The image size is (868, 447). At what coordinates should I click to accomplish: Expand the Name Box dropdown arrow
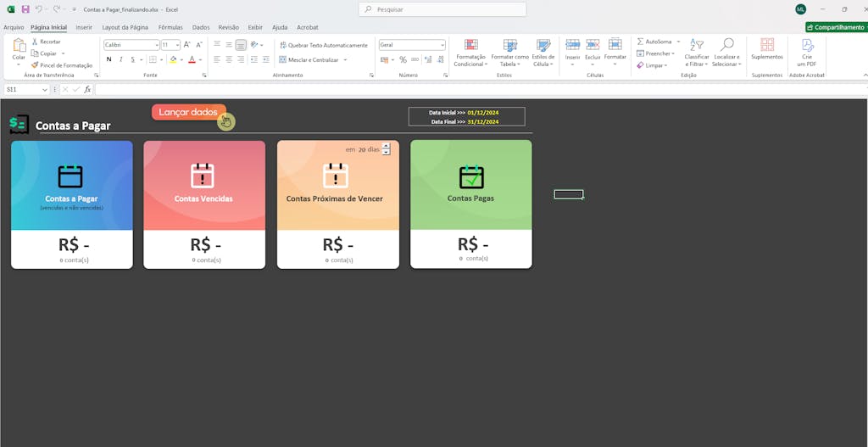[45, 89]
